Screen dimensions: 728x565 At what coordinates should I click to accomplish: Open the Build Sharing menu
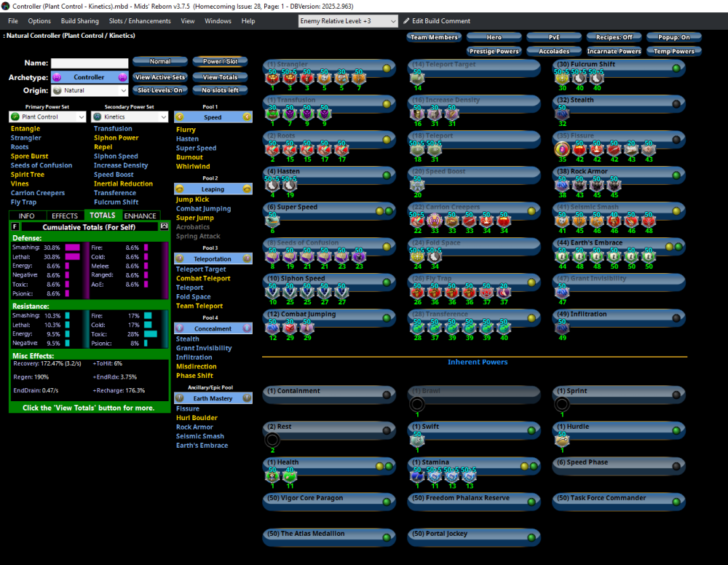tap(79, 21)
